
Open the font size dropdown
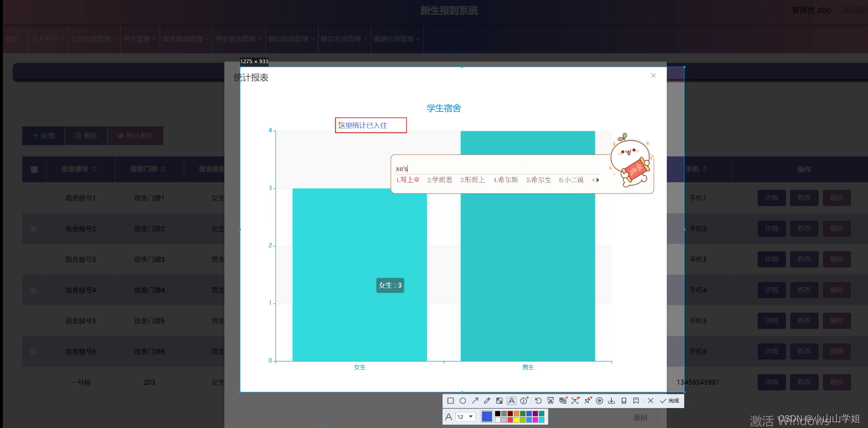tap(465, 417)
